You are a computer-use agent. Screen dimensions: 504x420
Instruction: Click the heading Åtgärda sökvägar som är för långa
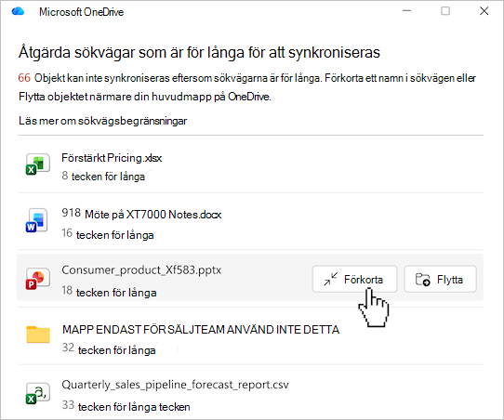point(199,53)
